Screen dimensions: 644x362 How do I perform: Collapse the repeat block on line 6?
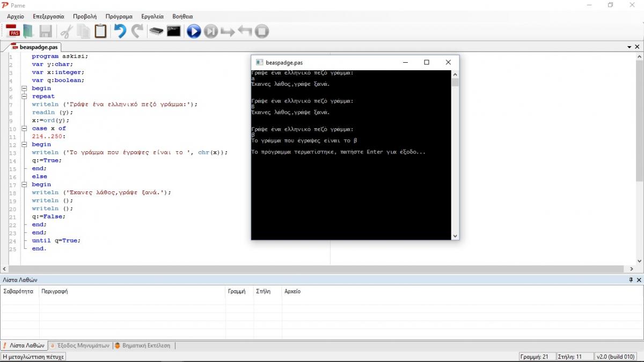pos(24,97)
